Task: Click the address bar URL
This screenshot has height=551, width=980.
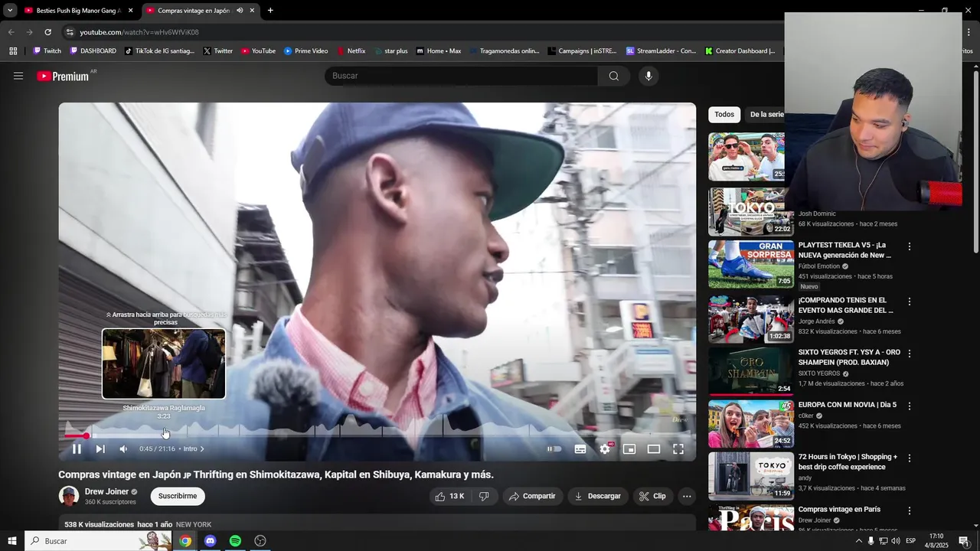Action: pyautogui.click(x=139, y=32)
